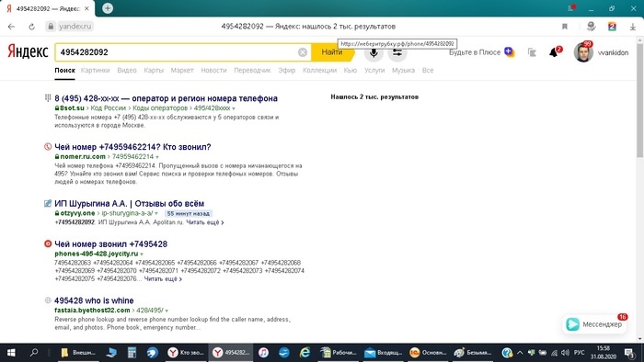Open the search settings sliders icon
The width and height of the screenshot is (644, 362).
tap(397, 52)
